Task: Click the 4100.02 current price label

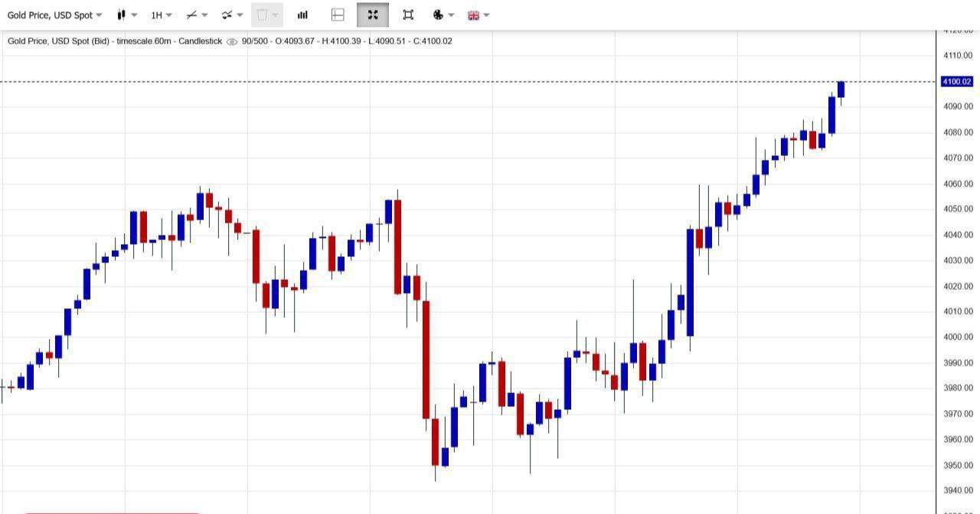Action: [x=956, y=82]
